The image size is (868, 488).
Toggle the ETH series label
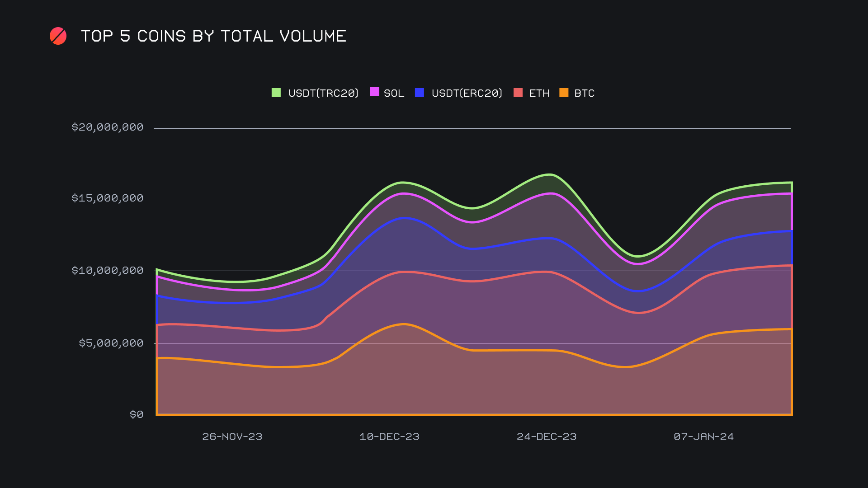click(x=539, y=93)
